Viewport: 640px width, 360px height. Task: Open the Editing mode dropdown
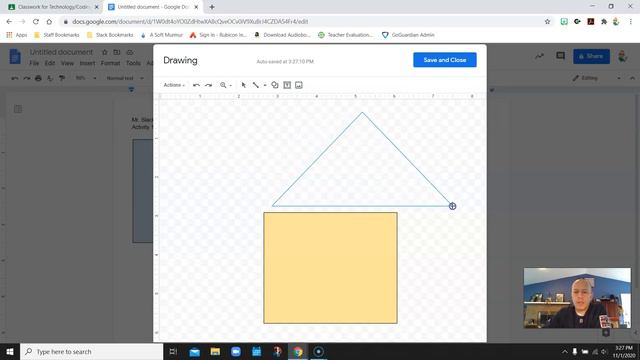pos(596,78)
